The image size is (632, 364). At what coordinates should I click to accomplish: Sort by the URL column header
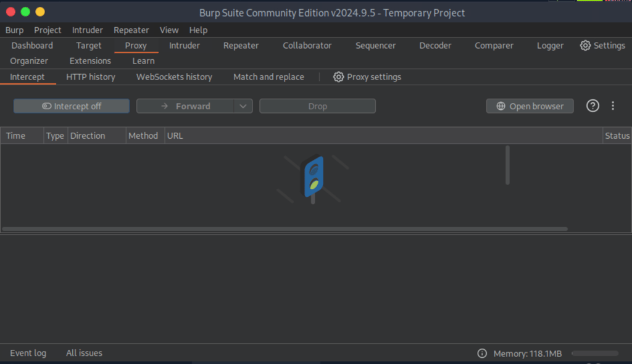tap(175, 136)
